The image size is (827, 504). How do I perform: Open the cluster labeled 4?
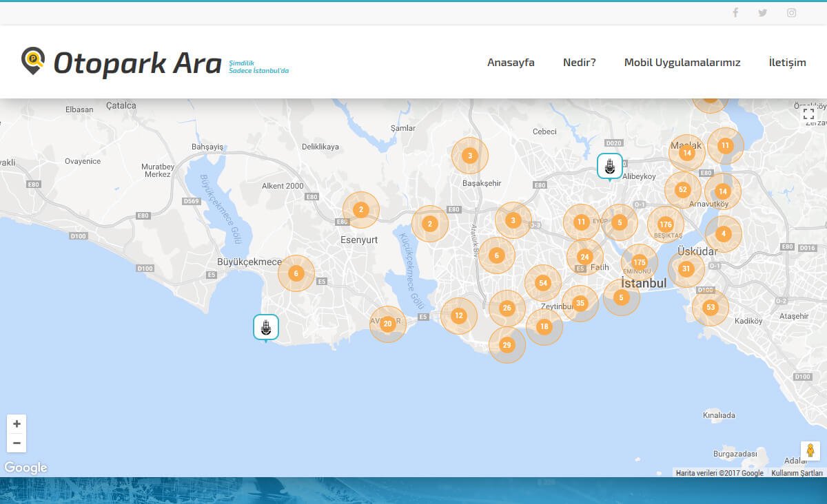724,233
